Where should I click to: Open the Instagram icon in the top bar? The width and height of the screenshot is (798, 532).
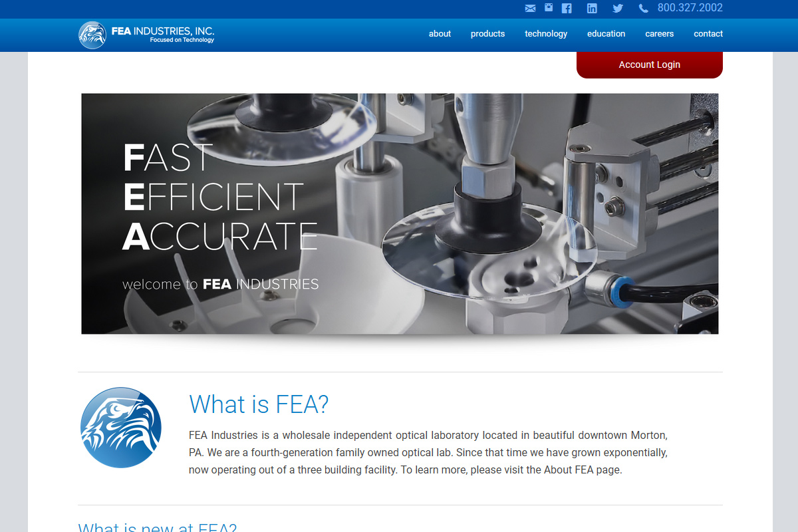pyautogui.click(x=549, y=7)
